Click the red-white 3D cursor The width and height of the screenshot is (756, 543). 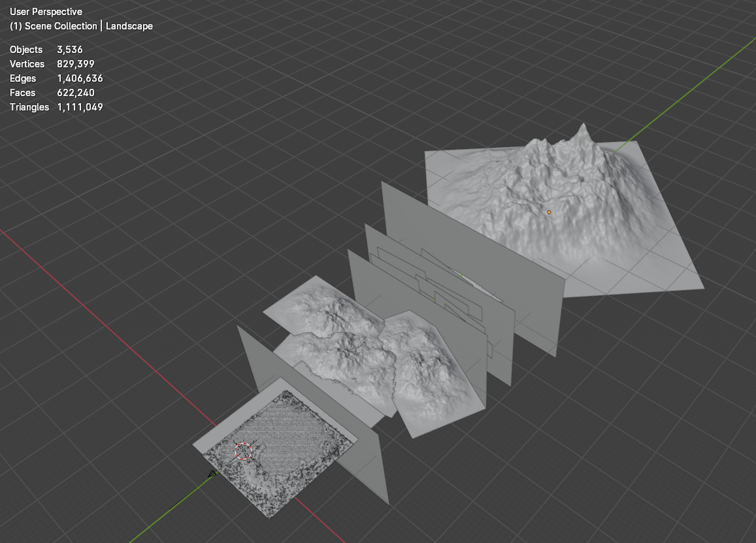coord(244,451)
